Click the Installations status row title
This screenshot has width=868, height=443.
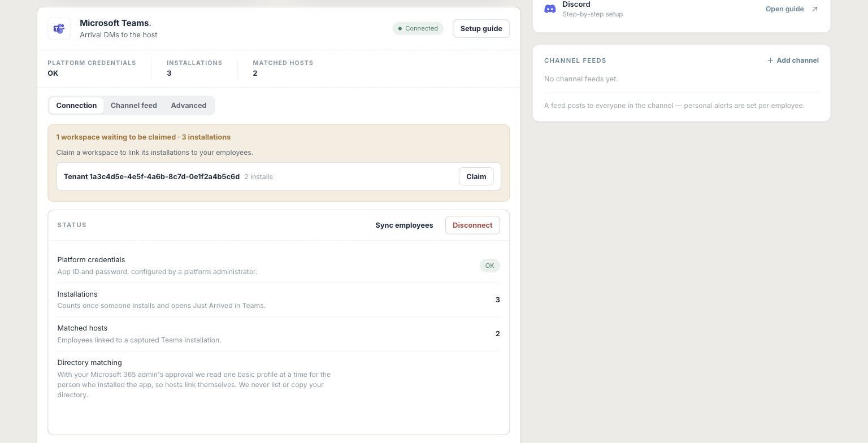(77, 294)
